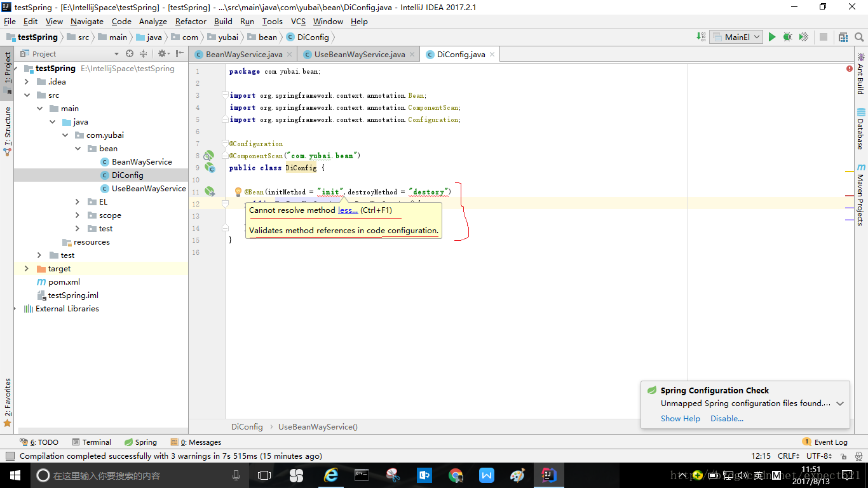868x488 pixels.
Task: Open the Event Log
Action: 825,442
